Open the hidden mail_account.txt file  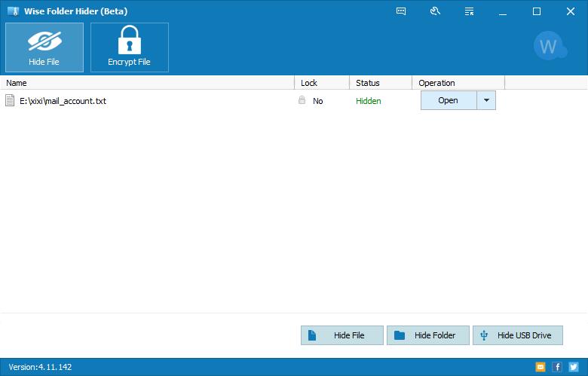pyautogui.click(x=449, y=100)
